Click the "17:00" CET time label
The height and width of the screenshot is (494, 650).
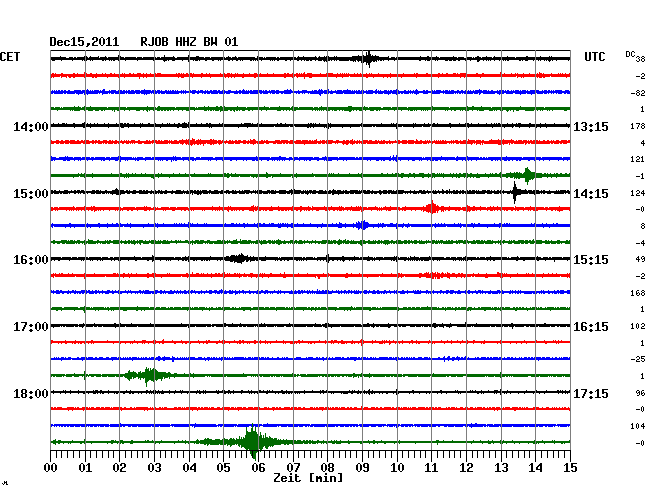[x=31, y=327]
